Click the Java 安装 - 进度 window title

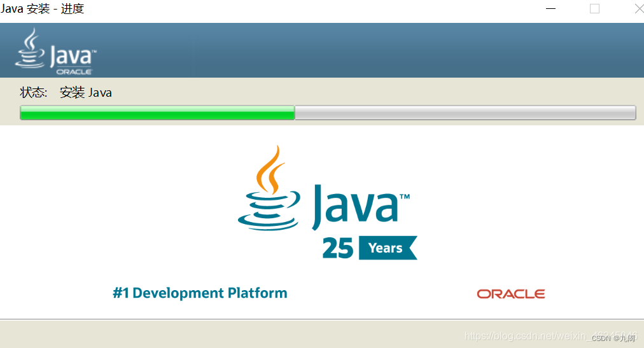(x=42, y=8)
